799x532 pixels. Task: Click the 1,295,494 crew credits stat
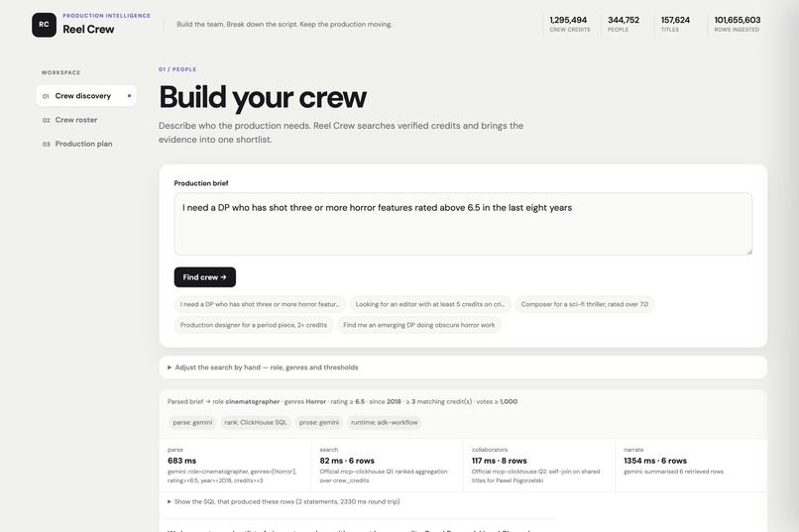569,24
